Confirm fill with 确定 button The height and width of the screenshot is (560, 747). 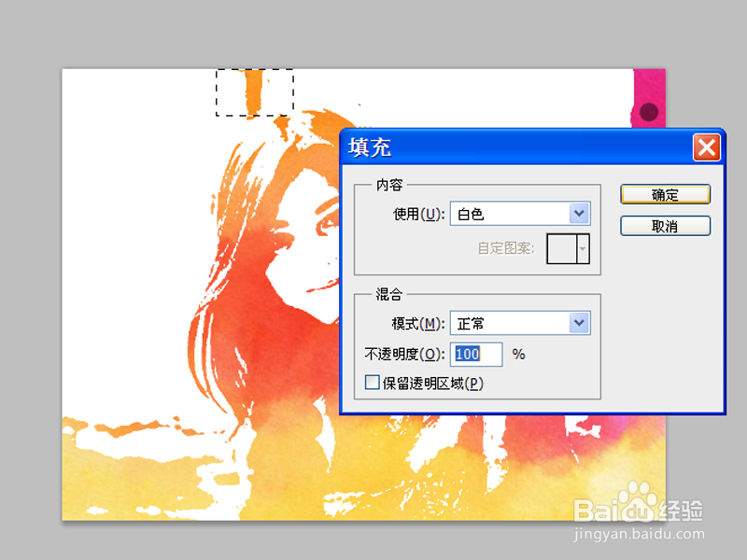point(665,194)
